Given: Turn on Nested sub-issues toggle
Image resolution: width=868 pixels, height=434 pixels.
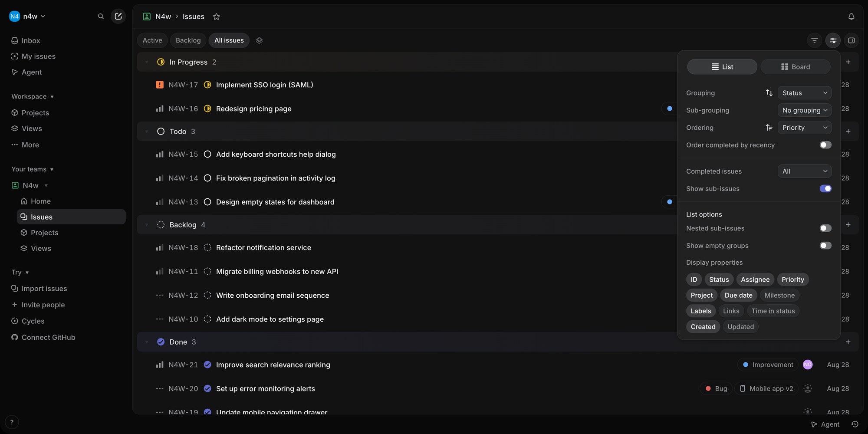Looking at the screenshot, I should (x=825, y=228).
